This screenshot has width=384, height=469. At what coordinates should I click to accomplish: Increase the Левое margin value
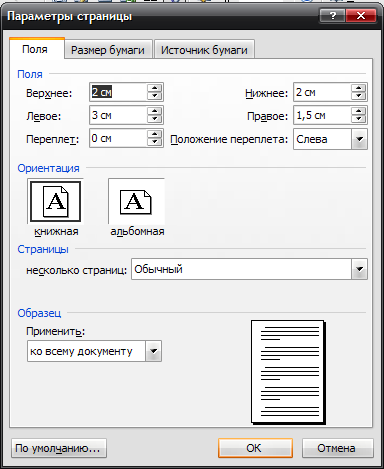click(154, 111)
